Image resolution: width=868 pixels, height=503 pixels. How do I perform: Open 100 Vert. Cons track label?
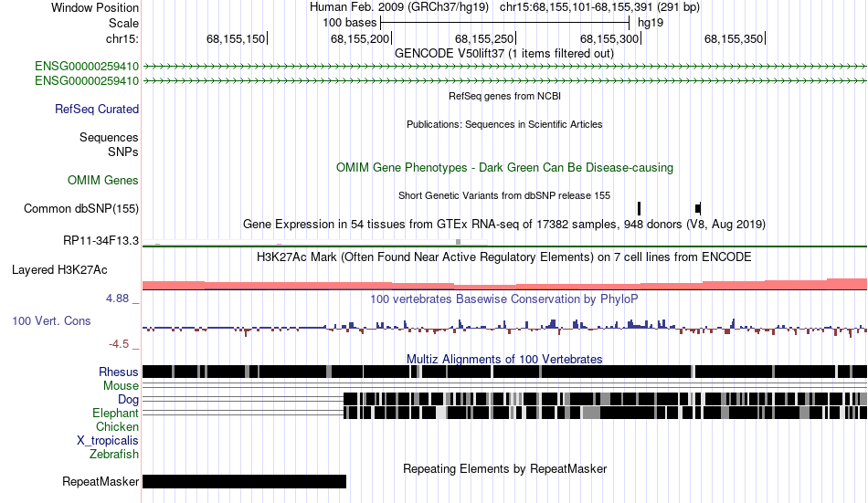(x=51, y=321)
